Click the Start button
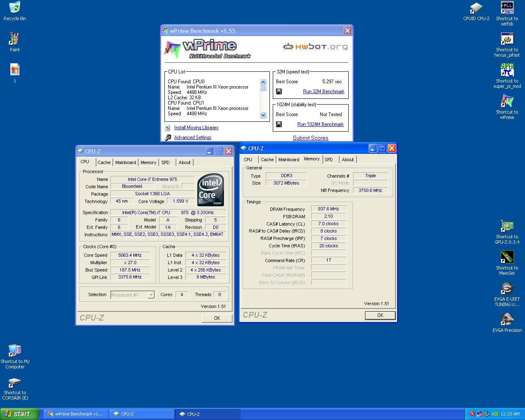 (20, 414)
